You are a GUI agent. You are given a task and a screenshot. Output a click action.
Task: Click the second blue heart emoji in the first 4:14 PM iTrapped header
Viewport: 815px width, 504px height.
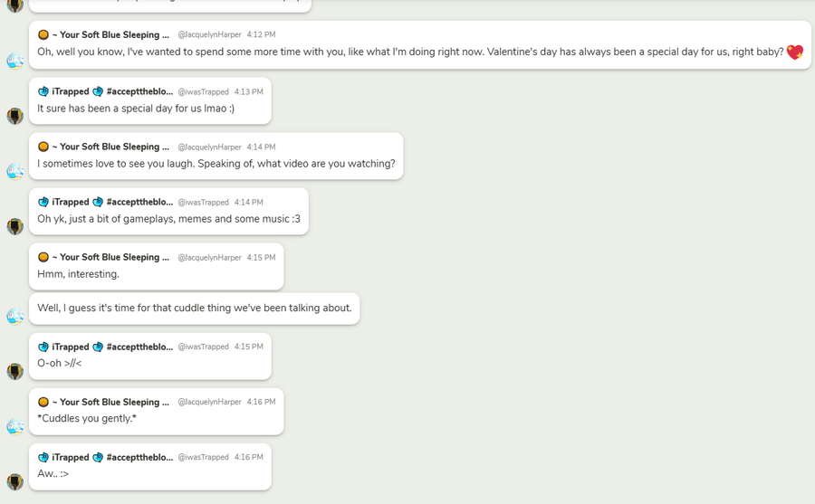click(x=98, y=203)
